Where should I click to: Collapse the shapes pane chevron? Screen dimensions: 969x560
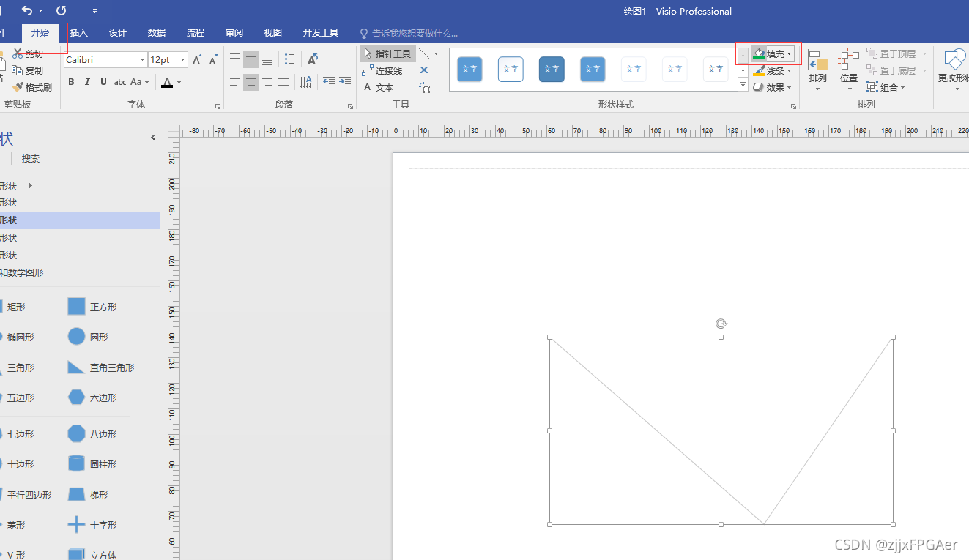click(x=153, y=137)
